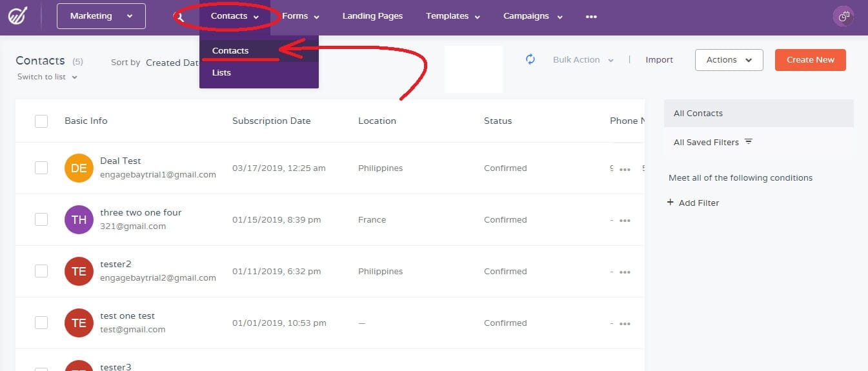Expand the Contacts menu in navbar

pos(235,16)
